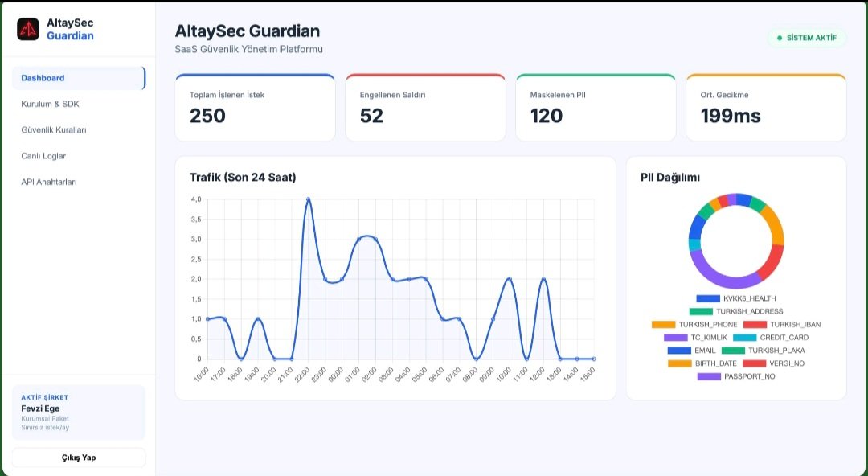
Task: Toggle TC_KIMLIK legend swatch
Action: point(675,338)
